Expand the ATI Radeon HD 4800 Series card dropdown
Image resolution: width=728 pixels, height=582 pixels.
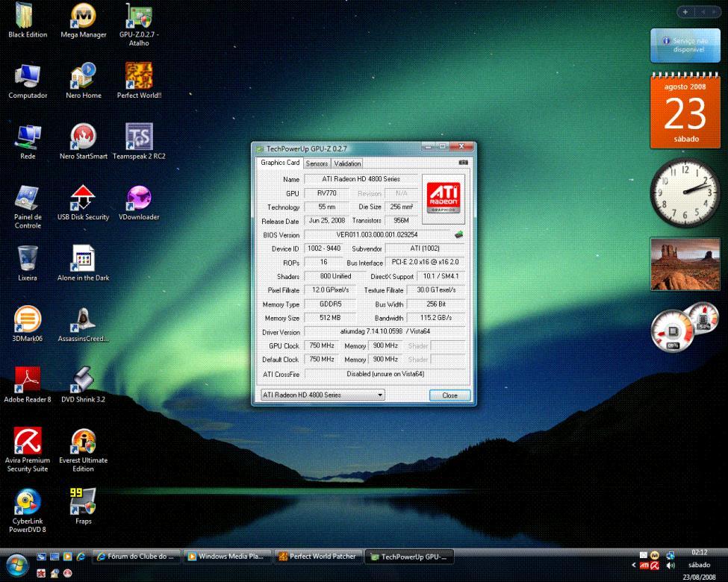323,395
